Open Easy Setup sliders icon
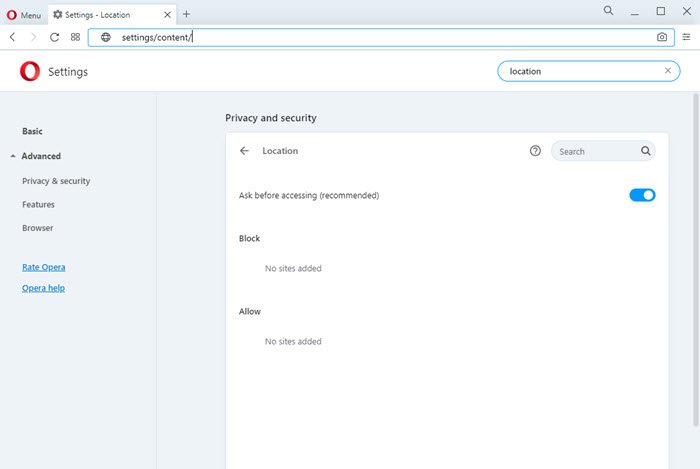 (x=686, y=37)
